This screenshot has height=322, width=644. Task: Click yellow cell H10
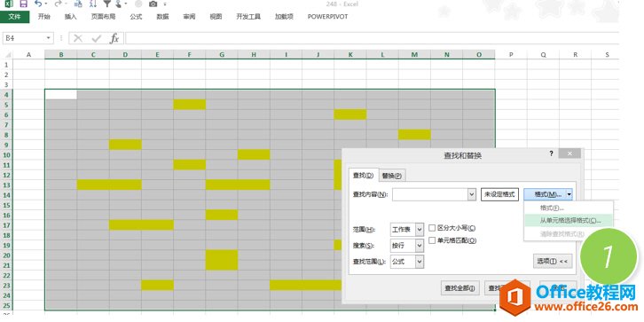click(254, 154)
